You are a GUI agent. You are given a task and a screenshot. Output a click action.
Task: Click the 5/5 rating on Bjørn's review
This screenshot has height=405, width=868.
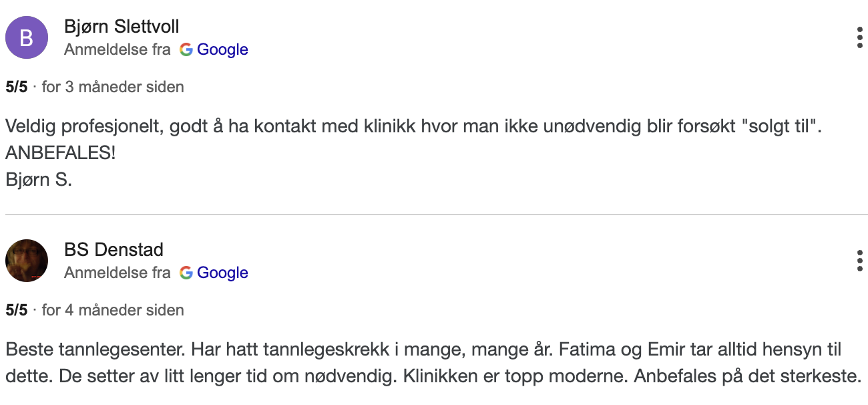coord(17,87)
